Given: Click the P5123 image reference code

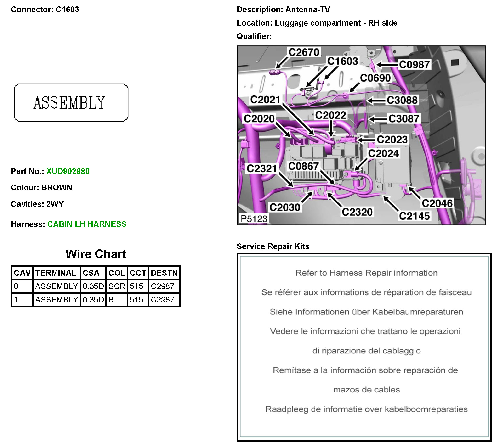Looking at the screenshot, I should (x=254, y=219).
